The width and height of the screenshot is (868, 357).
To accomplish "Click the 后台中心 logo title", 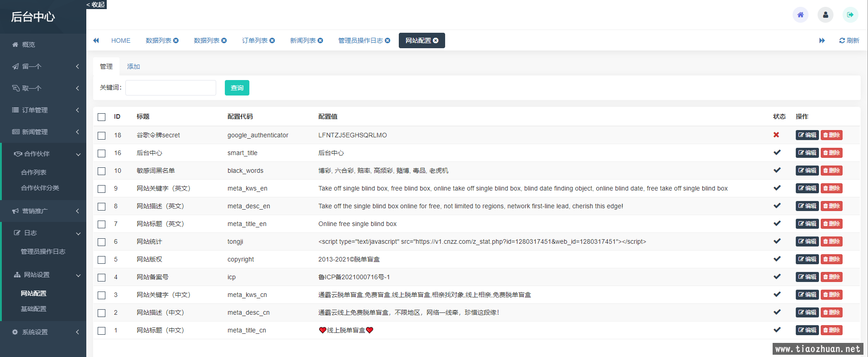I will click(x=33, y=17).
